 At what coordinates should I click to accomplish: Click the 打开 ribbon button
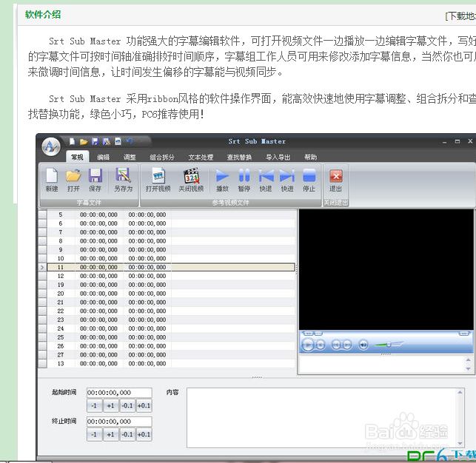coord(73,180)
